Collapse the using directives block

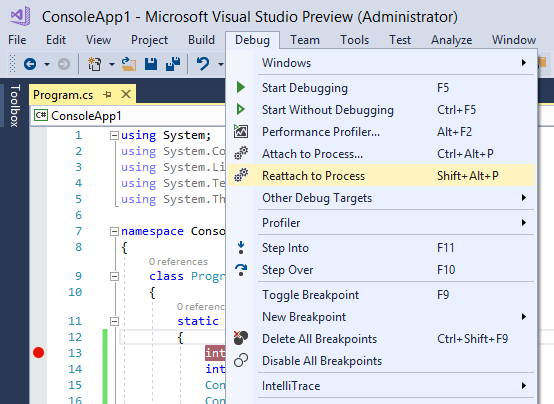tap(114, 135)
